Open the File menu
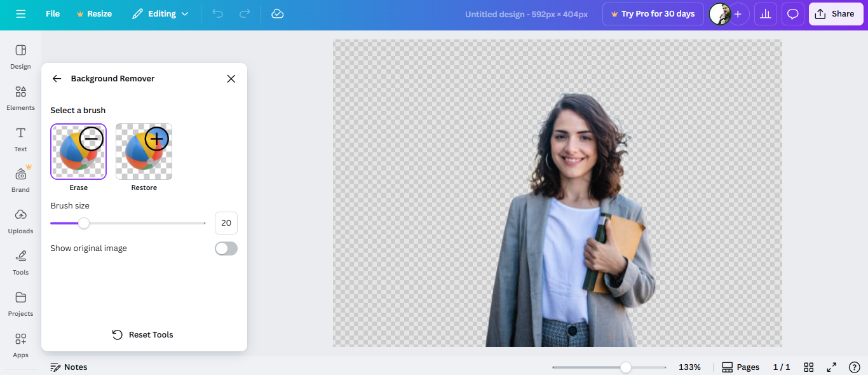 pos(53,13)
